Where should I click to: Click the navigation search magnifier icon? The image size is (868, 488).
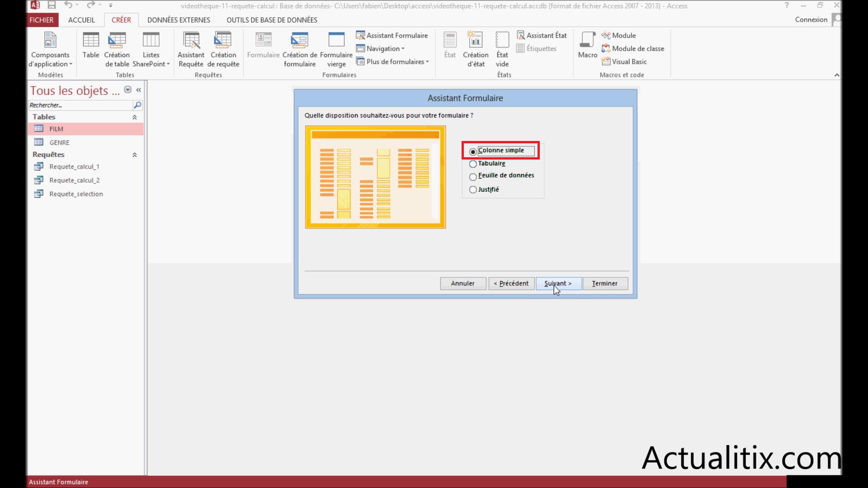(137, 105)
